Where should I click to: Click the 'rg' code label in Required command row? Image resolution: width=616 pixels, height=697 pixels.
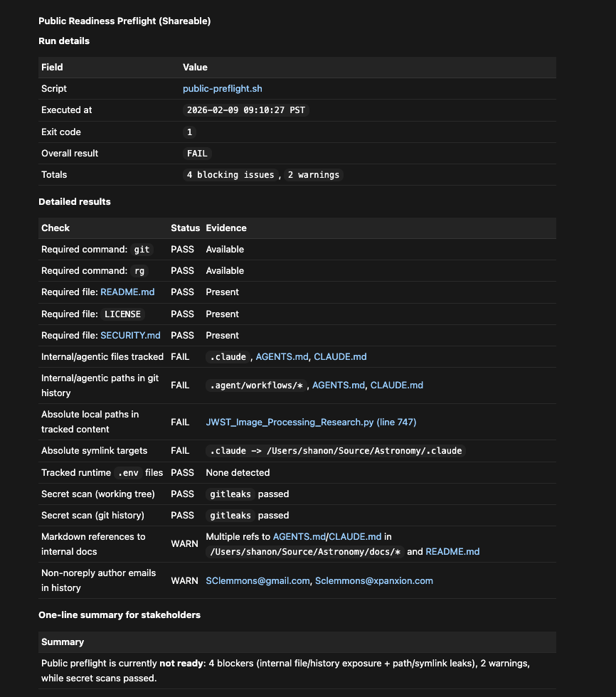coord(139,271)
